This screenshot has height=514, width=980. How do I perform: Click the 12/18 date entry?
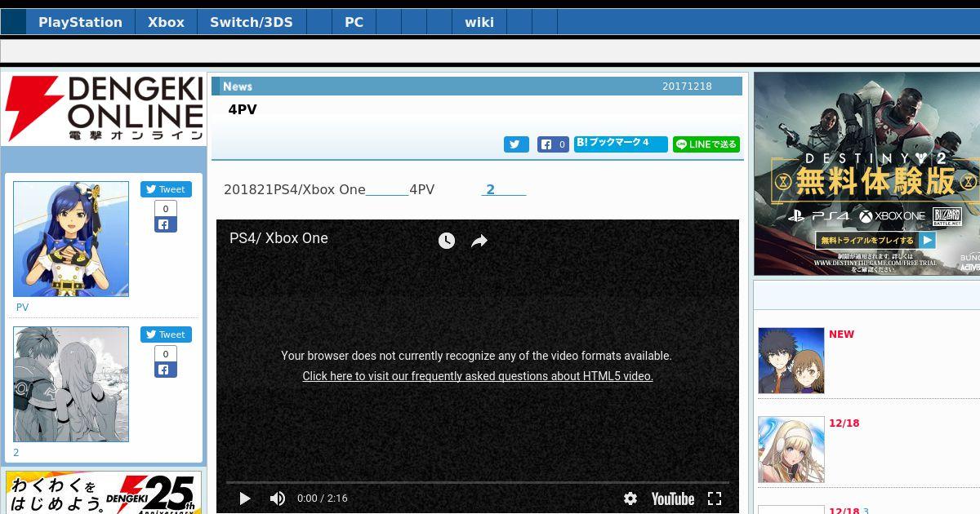coord(844,423)
